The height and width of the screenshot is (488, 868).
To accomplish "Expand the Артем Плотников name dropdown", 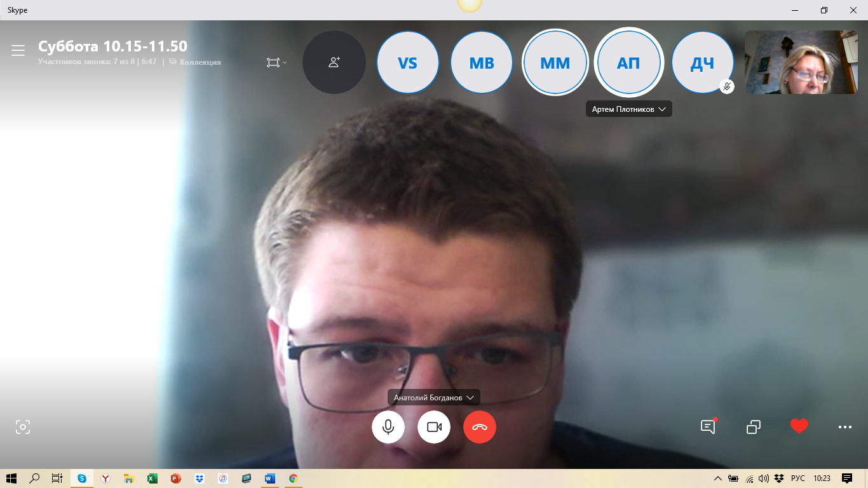I will [661, 109].
